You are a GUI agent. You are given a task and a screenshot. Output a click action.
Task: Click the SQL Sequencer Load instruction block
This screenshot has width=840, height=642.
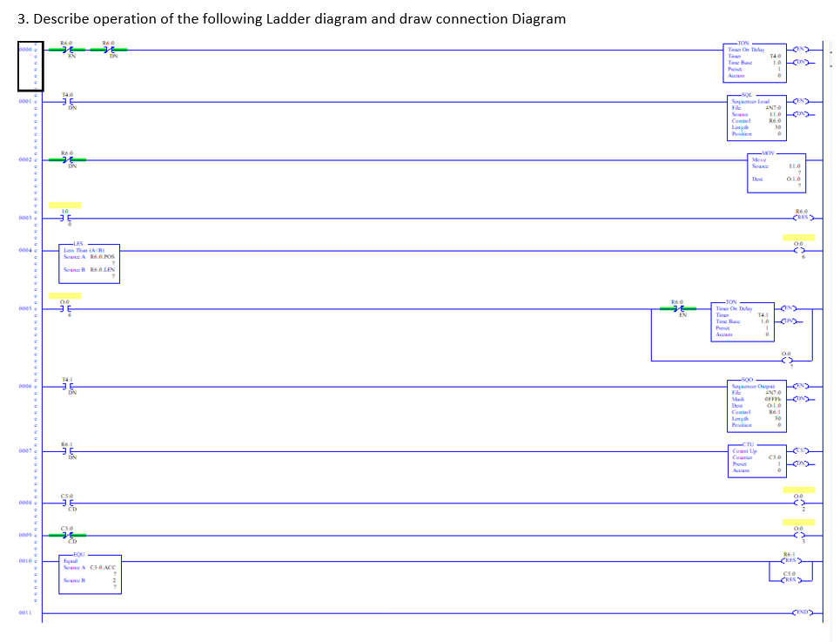click(756, 118)
